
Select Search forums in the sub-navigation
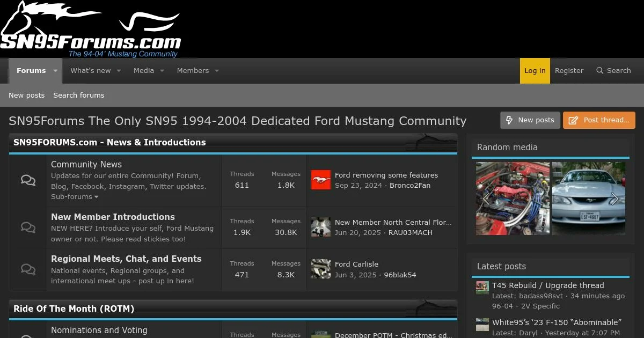79,95
